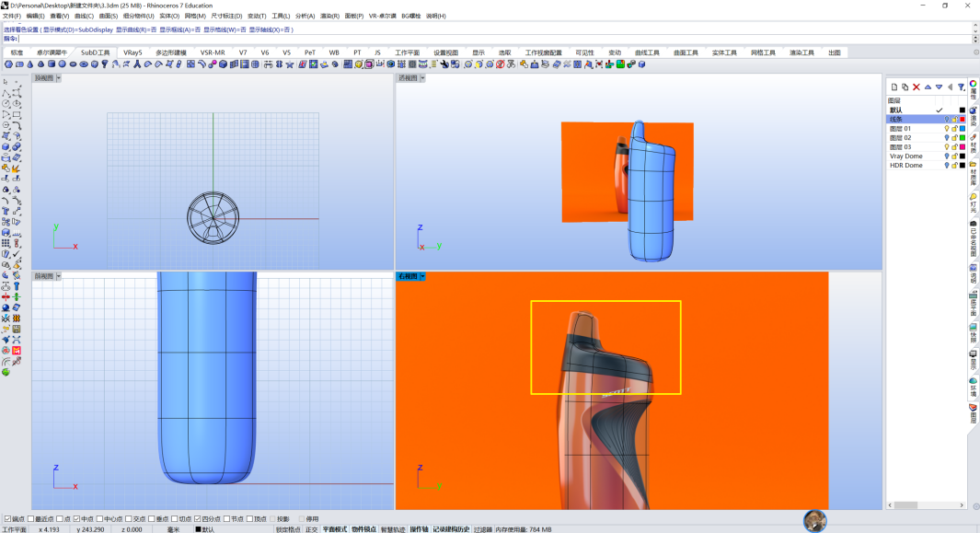Enable the 交点 intersection osnap checkbox
Image resolution: width=980 pixels, height=533 pixels.
click(129, 519)
